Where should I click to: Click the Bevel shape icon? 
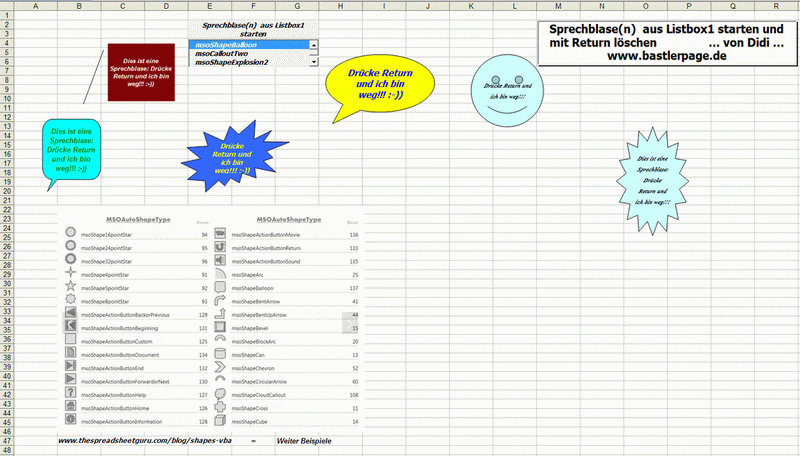(220, 326)
